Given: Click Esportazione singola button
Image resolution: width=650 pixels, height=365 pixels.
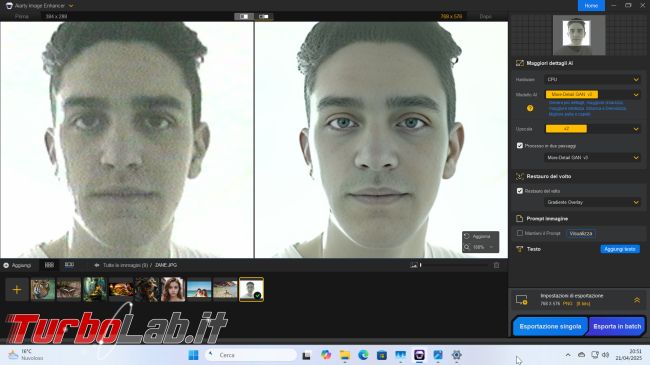Looking at the screenshot, I should click(x=550, y=326).
